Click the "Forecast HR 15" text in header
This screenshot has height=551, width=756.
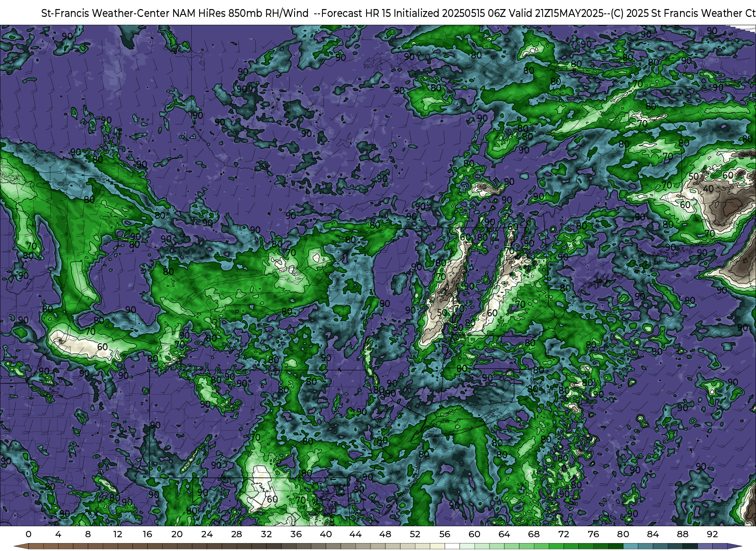356,13
